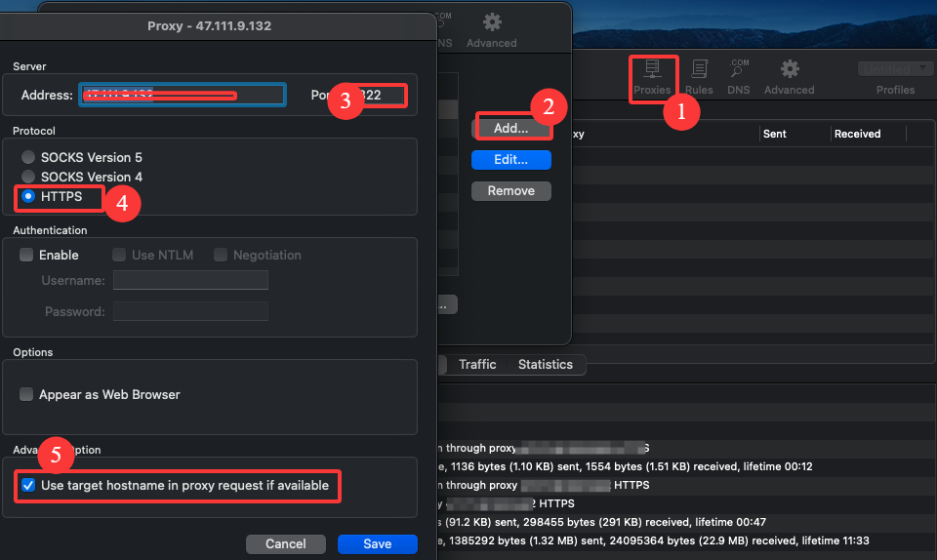This screenshot has height=560, width=937.
Task: Open the Proxies toolbar icon
Action: coord(652,76)
